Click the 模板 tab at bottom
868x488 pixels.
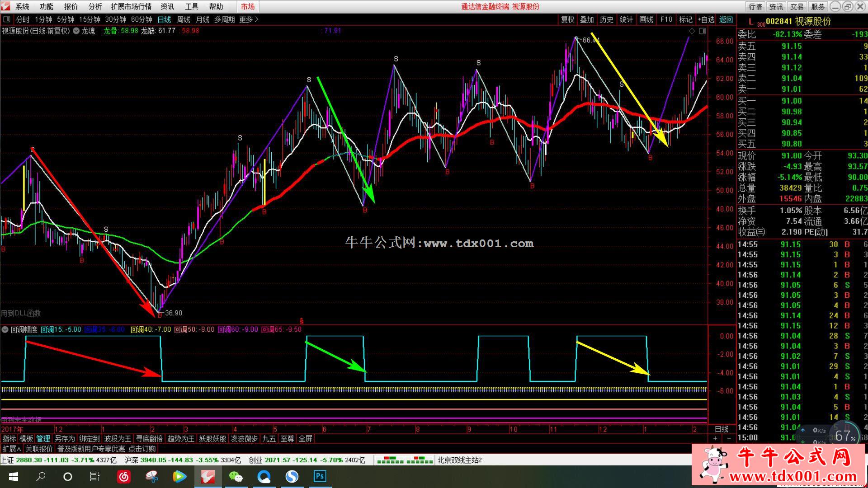(26, 438)
